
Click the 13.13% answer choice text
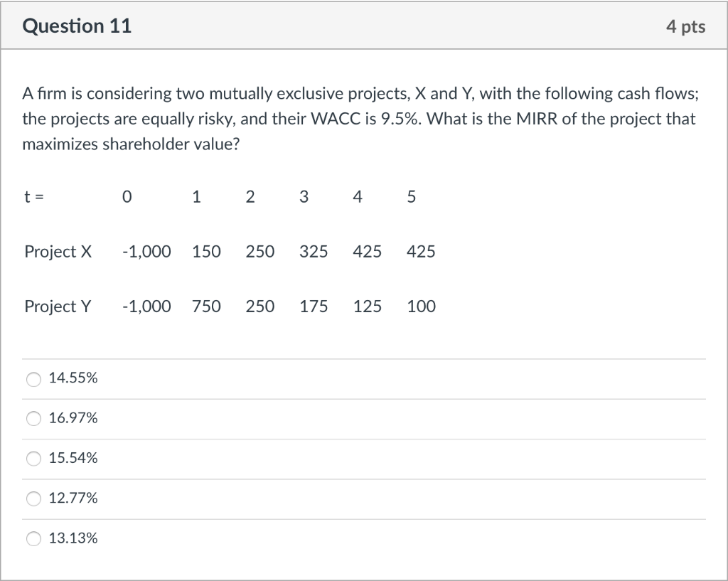73,538
